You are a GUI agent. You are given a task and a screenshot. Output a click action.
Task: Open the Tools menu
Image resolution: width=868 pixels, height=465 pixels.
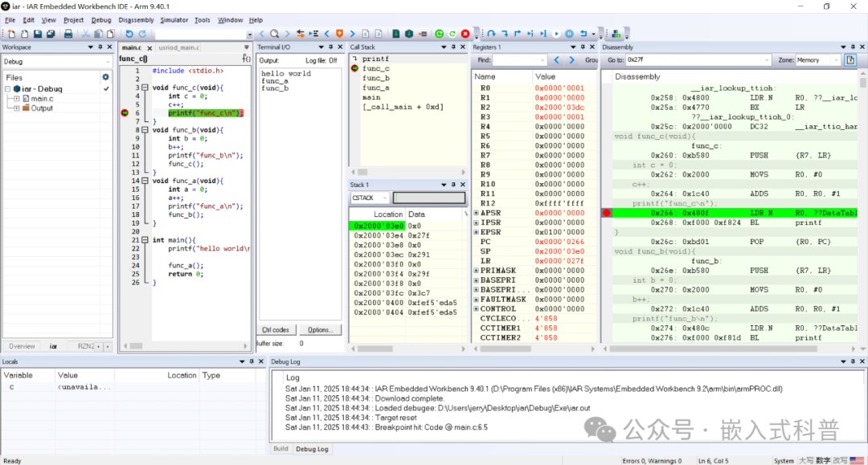click(x=202, y=20)
